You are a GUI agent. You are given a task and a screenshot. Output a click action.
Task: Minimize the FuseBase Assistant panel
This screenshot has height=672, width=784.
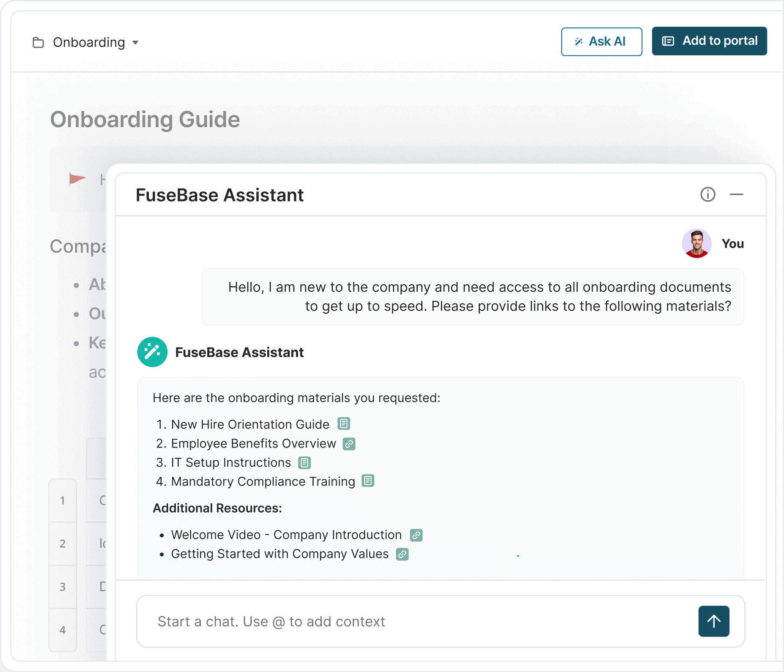(x=736, y=194)
